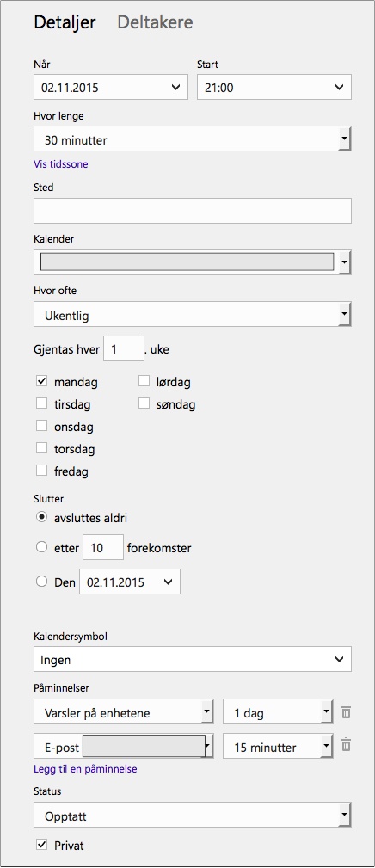
Task: Select the 'etter forekomster' radio option
Action: click(41, 547)
